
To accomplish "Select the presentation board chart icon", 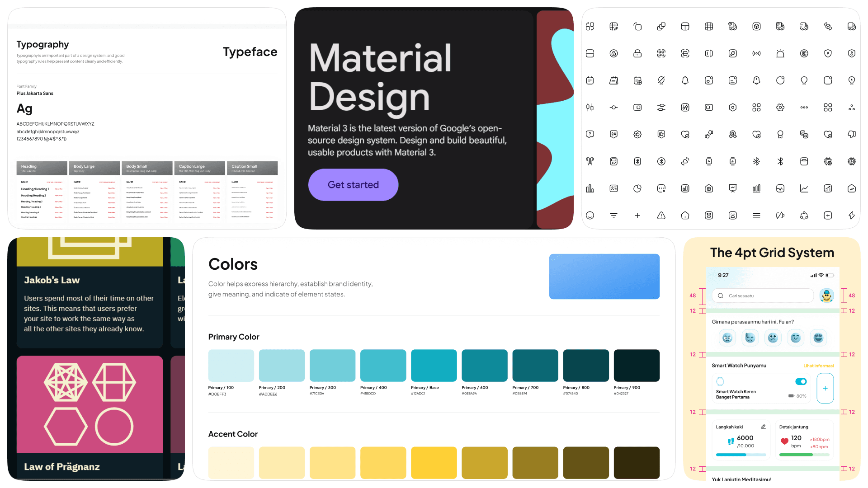I will click(x=733, y=188).
